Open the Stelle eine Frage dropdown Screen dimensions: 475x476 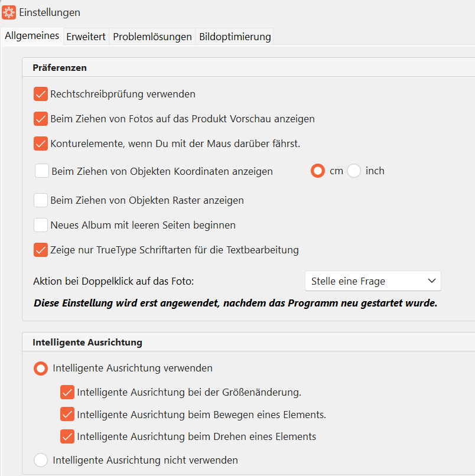(x=373, y=281)
